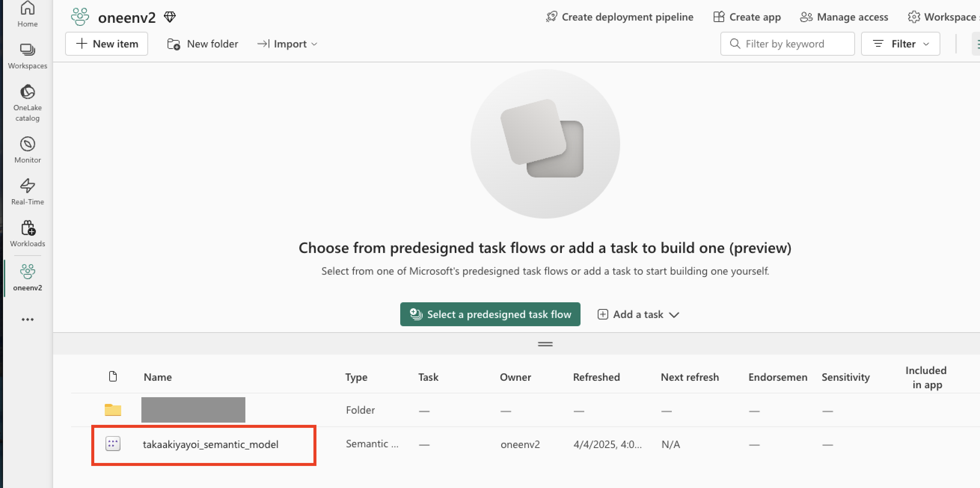This screenshot has width=980, height=488.
Task: Open Home in left sidebar
Action: pos(27,14)
